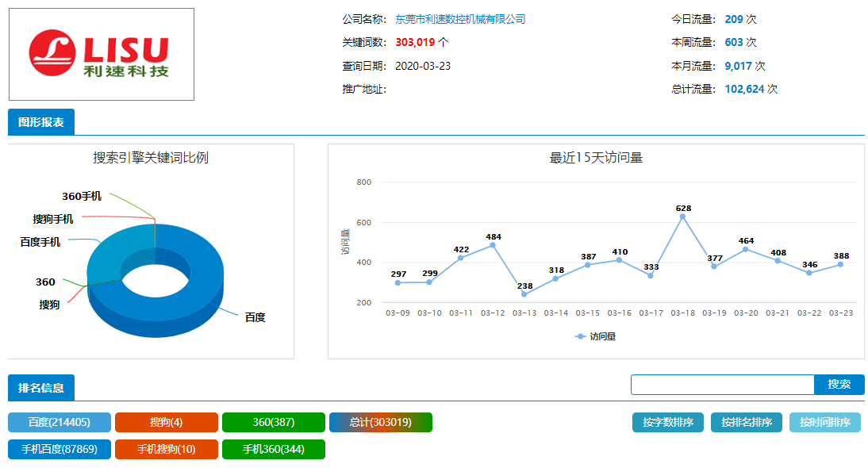Click today's traffic value 209
The height and width of the screenshot is (468, 868).
[x=734, y=19]
